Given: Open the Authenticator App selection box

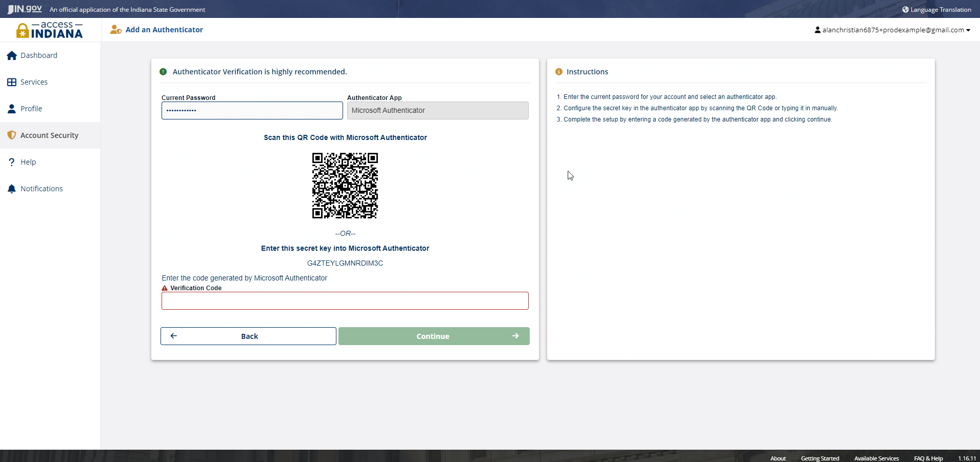Looking at the screenshot, I should 437,111.
